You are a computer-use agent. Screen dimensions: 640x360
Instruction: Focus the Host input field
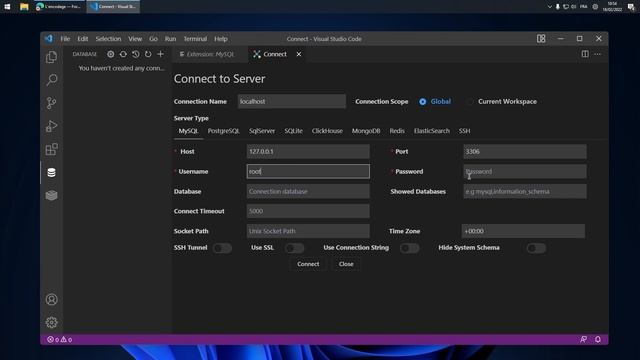pos(308,151)
